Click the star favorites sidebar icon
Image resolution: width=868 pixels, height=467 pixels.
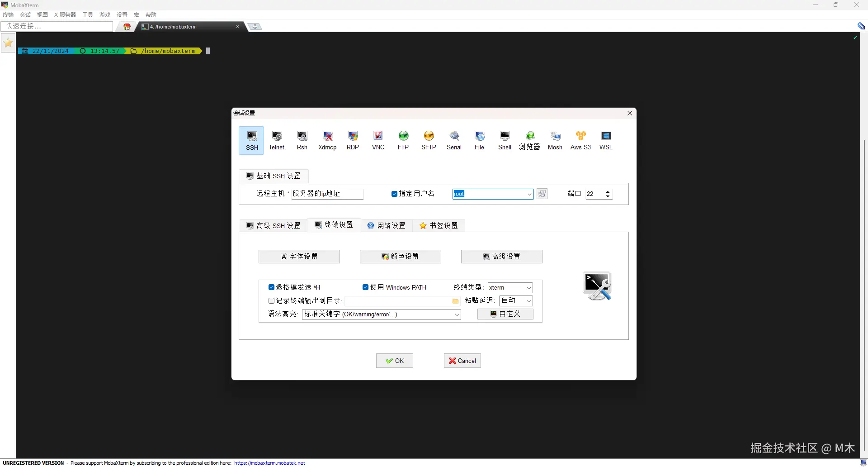pyautogui.click(x=8, y=43)
